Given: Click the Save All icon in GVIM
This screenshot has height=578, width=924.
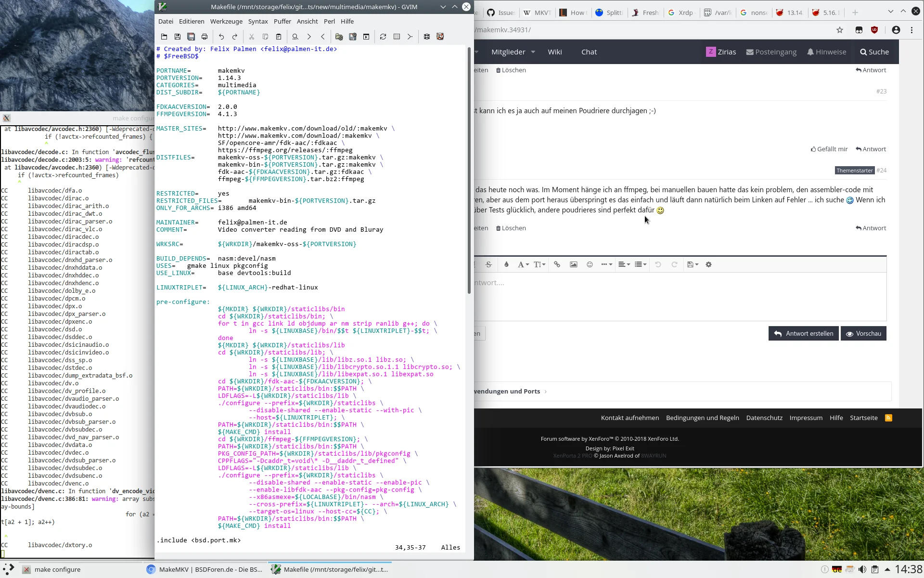Looking at the screenshot, I should (191, 37).
